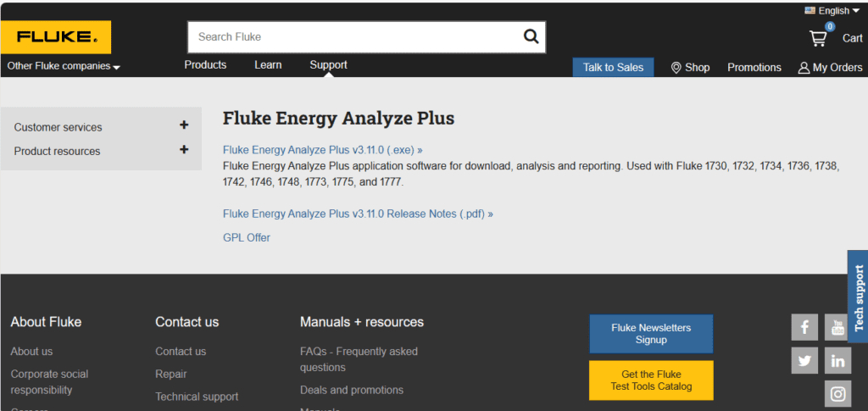
Task: Click the search magnifier icon
Action: pos(531,36)
